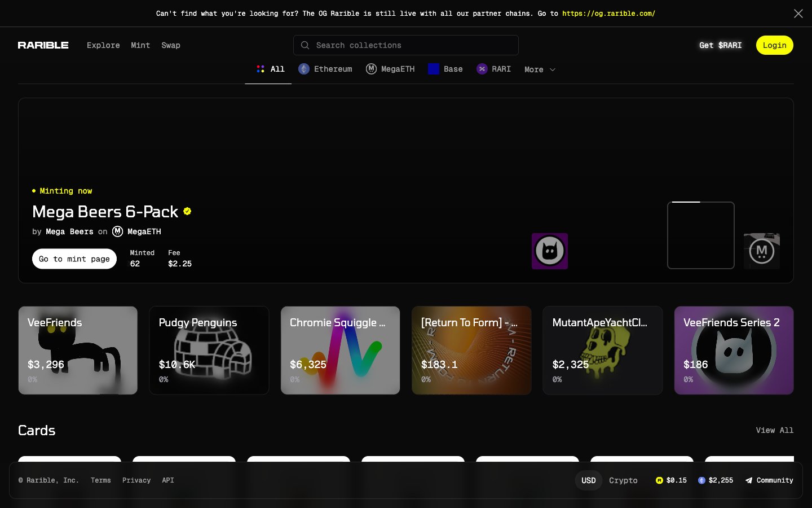
Task: Select the Base chain filter
Action: click(x=445, y=69)
